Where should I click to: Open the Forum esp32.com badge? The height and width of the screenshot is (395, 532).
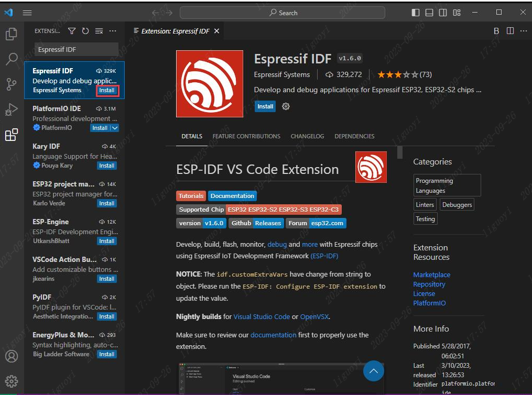click(316, 224)
